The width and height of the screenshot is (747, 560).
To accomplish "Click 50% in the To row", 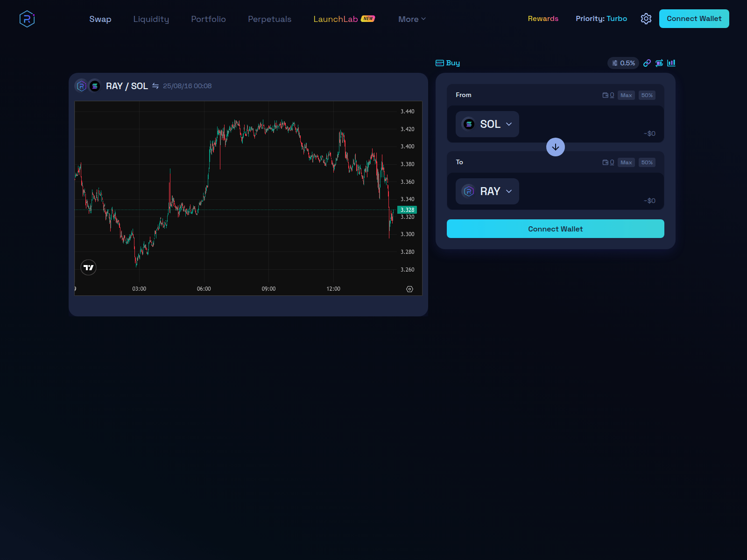I will (647, 162).
